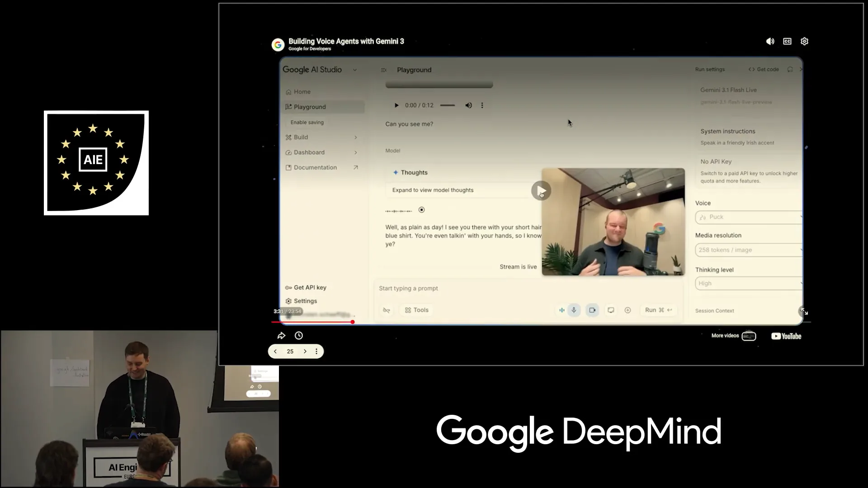This screenshot has height=488, width=868.
Task: Toggle closed captions on the video
Action: click(x=787, y=41)
